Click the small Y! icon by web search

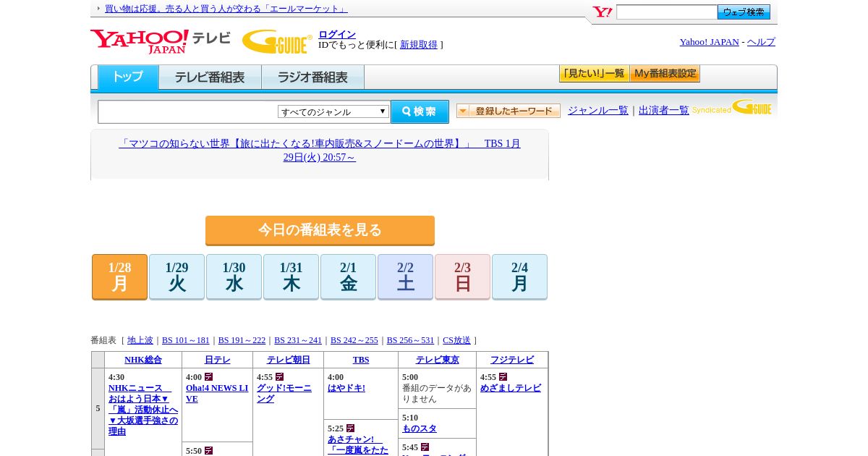[x=603, y=12]
